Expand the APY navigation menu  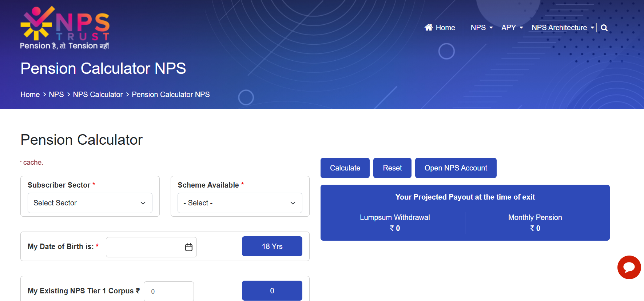pos(512,28)
